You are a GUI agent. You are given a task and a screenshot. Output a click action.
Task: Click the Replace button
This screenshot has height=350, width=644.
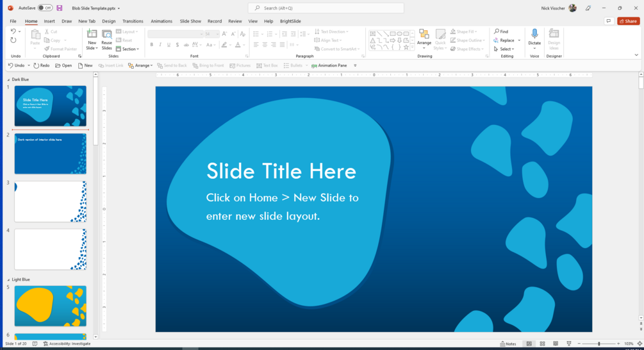tap(504, 40)
